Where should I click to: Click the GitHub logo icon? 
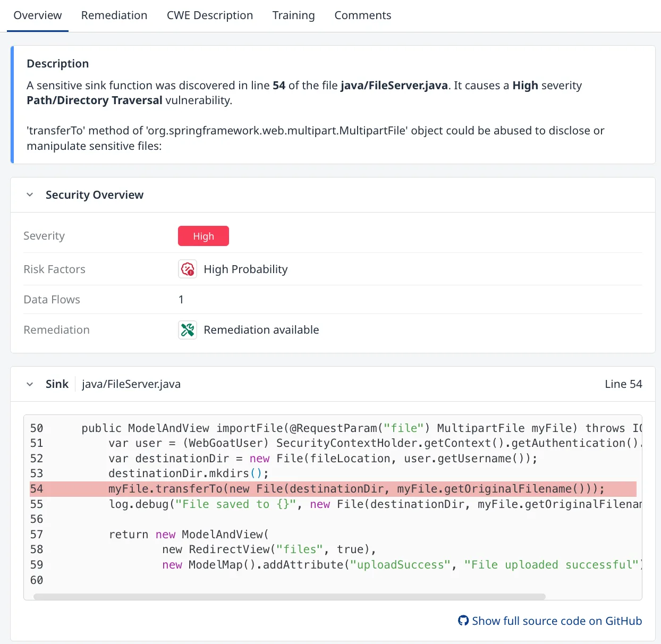pyautogui.click(x=462, y=620)
